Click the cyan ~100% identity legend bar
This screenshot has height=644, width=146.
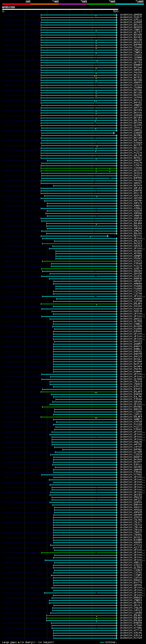click(130, 4)
